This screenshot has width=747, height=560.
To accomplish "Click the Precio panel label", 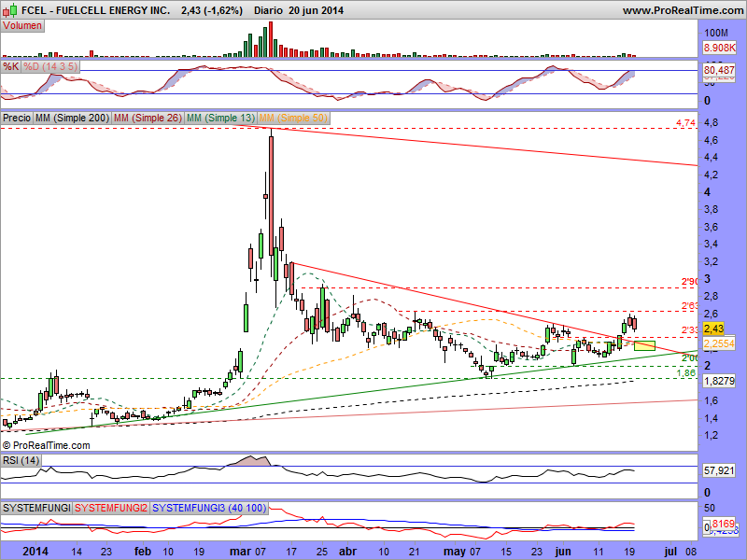I will (x=17, y=118).
